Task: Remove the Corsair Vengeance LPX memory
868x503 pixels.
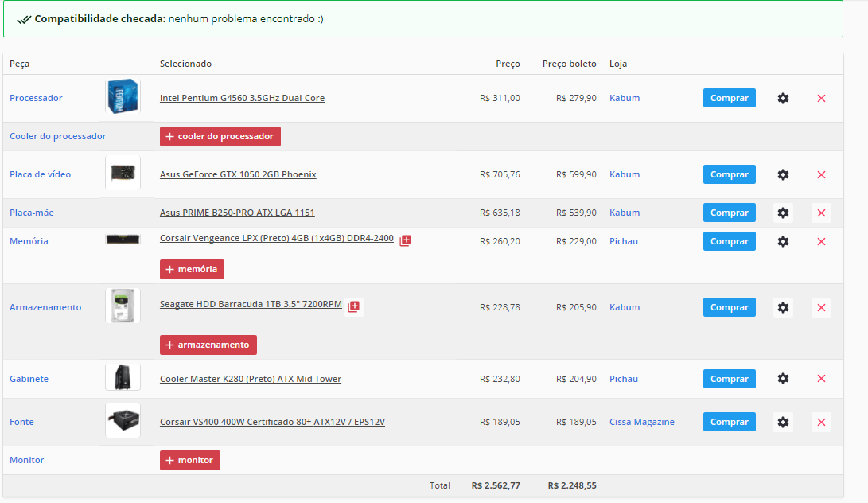Action: [x=821, y=241]
